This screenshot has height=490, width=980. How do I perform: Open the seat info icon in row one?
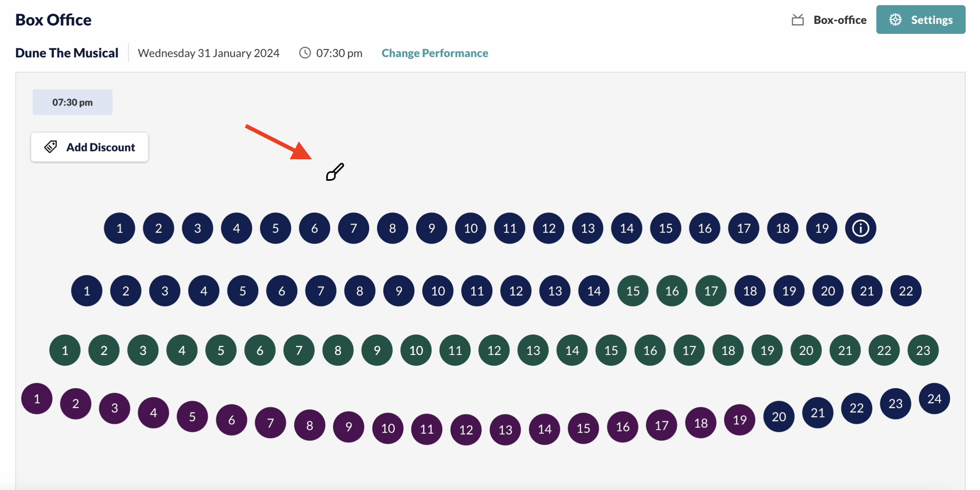pos(860,228)
